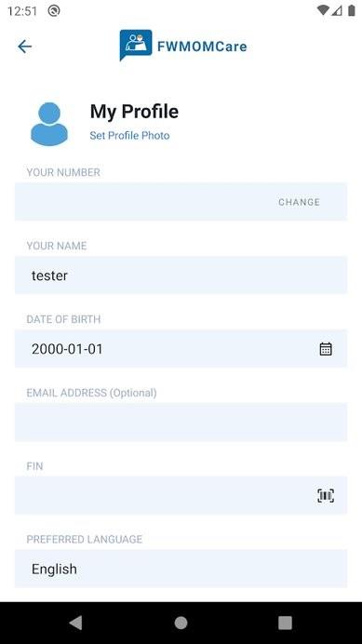Screen dimensions: 362x644
Task: Tap the FIN barcode scanner icon
Action: [x=326, y=496]
